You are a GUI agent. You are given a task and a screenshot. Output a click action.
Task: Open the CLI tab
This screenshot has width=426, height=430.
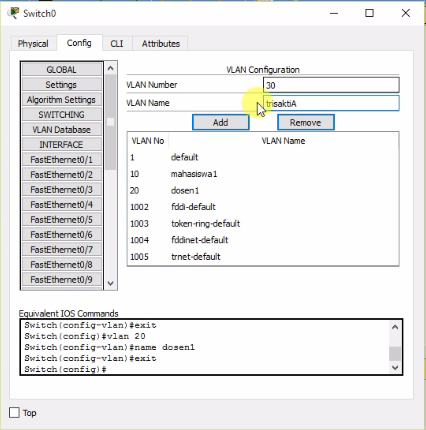tap(117, 44)
